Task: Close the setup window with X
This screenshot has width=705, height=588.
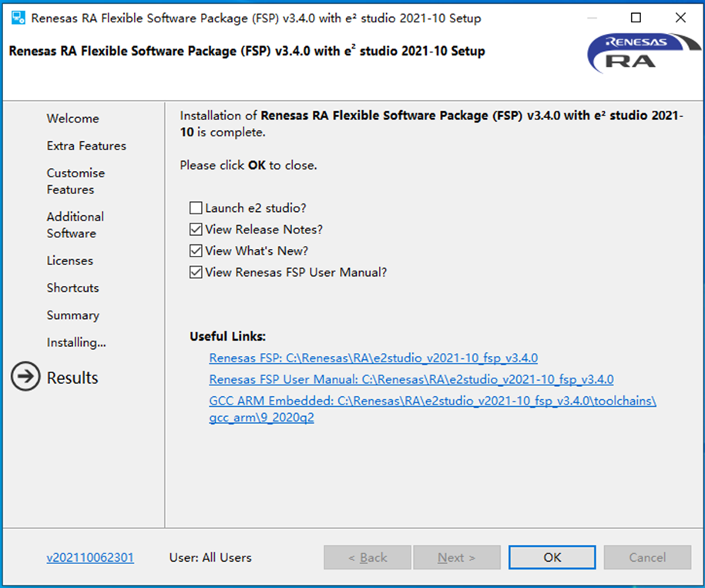Action: coord(680,18)
